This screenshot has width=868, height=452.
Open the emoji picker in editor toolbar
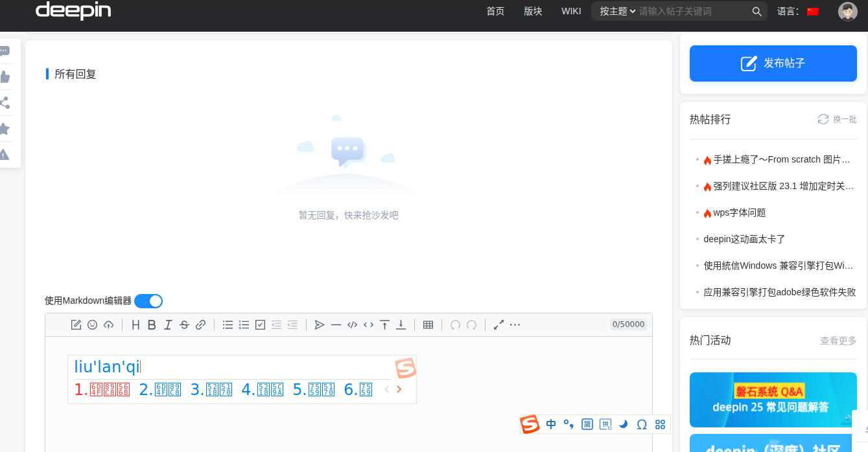click(92, 324)
